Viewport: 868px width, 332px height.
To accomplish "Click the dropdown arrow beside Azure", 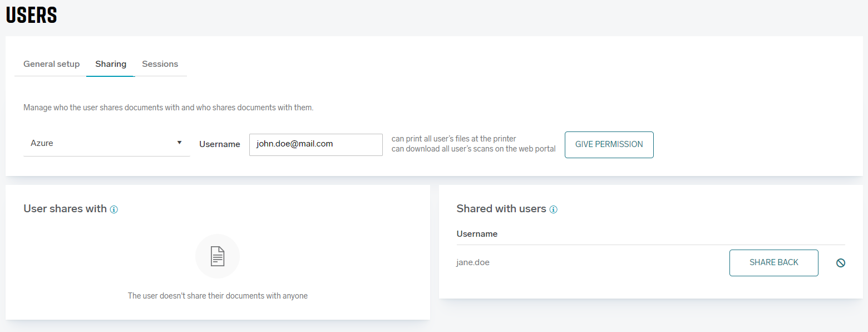I will (x=179, y=143).
